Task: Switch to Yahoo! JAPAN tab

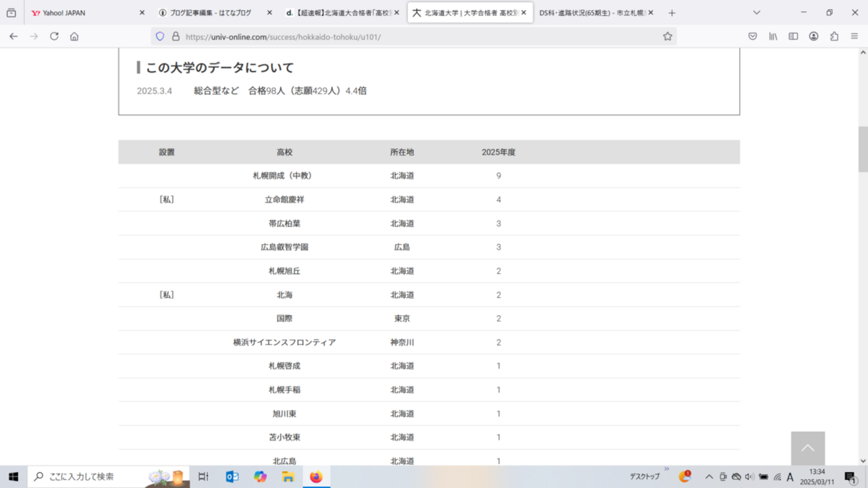Action: point(88,13)
